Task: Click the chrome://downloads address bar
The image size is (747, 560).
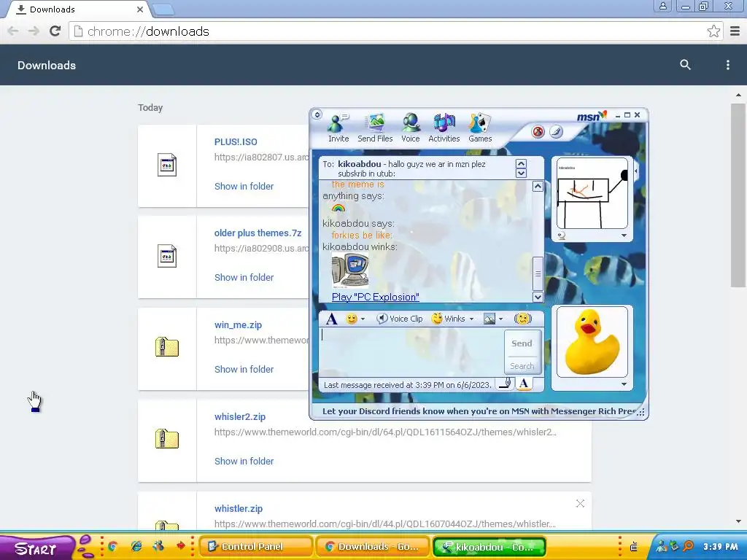Action: (395, 31)
